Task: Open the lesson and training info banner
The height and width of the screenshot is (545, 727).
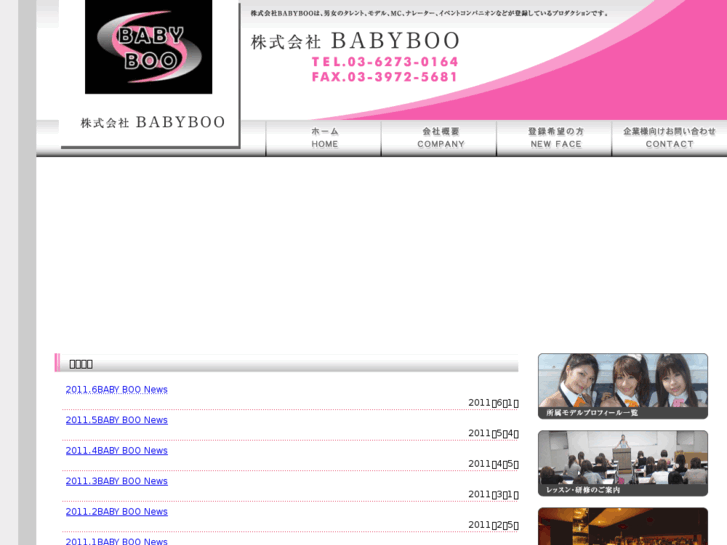Action: pyautogui.click(x=622, y=463)
